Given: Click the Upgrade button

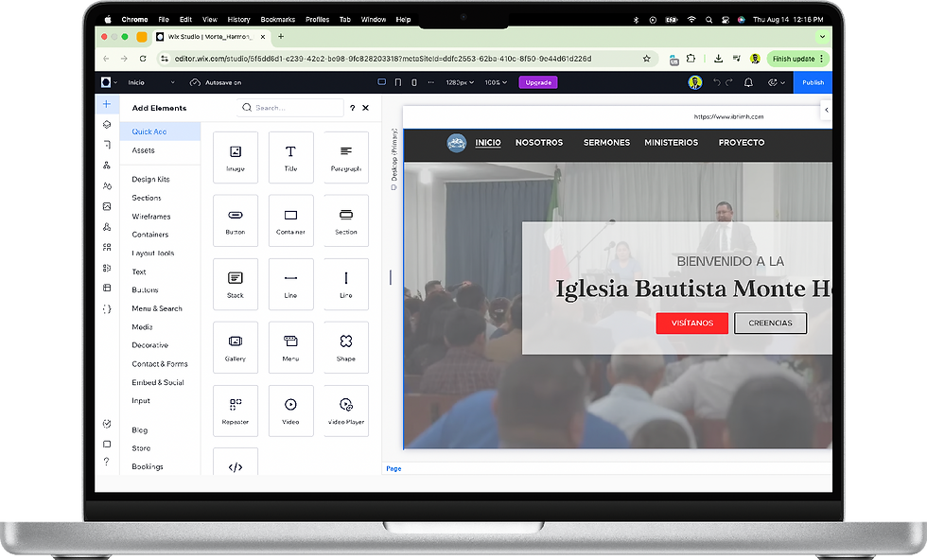Looking at the screenshot, I should pos(538,82).
